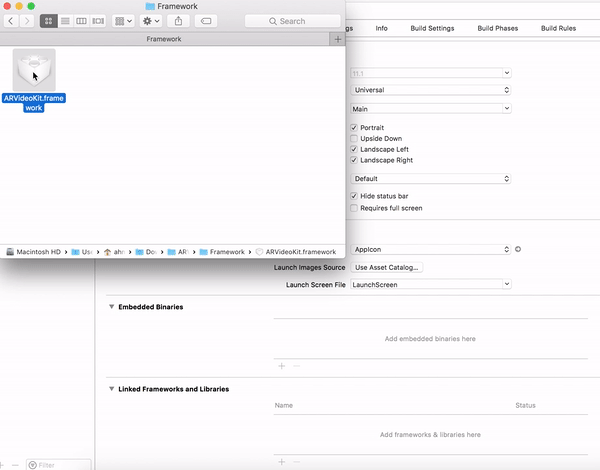Switch Finder to list view
The width and height of the screenshot is (600, 470).
(x=65, y=21)
